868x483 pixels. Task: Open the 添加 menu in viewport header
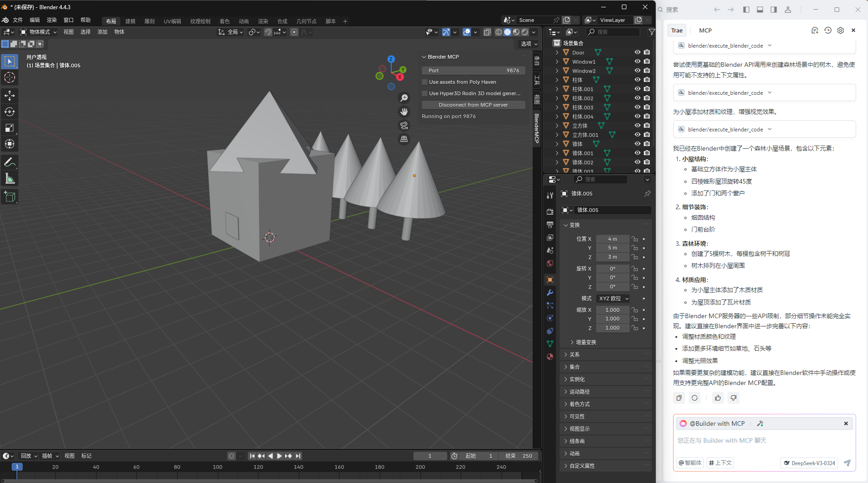tap(102, 32)
